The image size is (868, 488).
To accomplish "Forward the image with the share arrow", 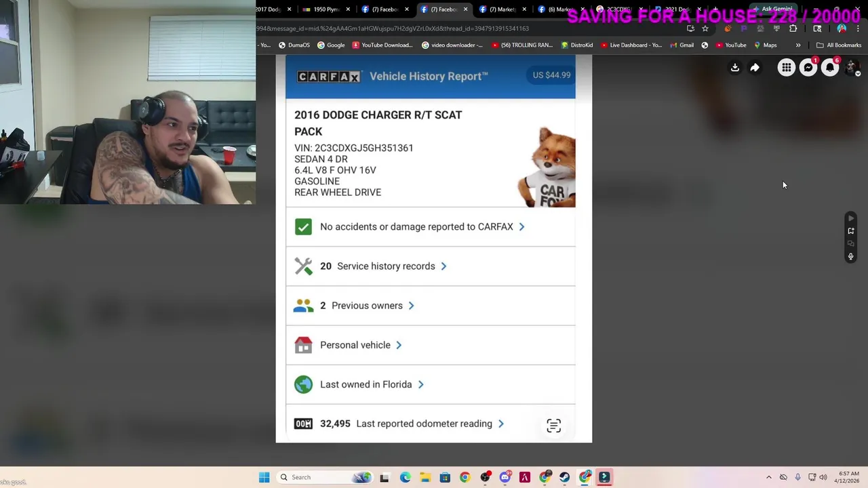I will coord(755,68).
